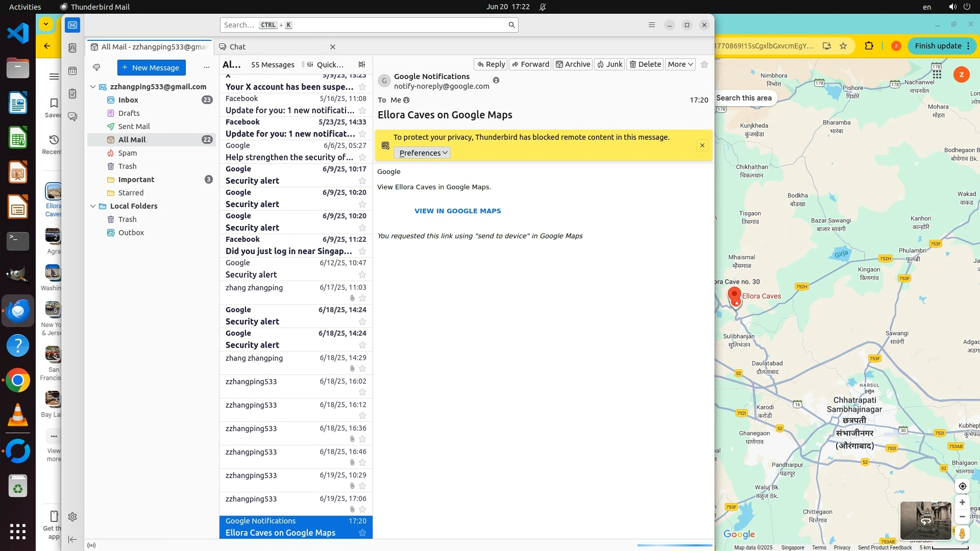Star the open message in header
Viewport: 980px width, 551px height.
[704, 64]
